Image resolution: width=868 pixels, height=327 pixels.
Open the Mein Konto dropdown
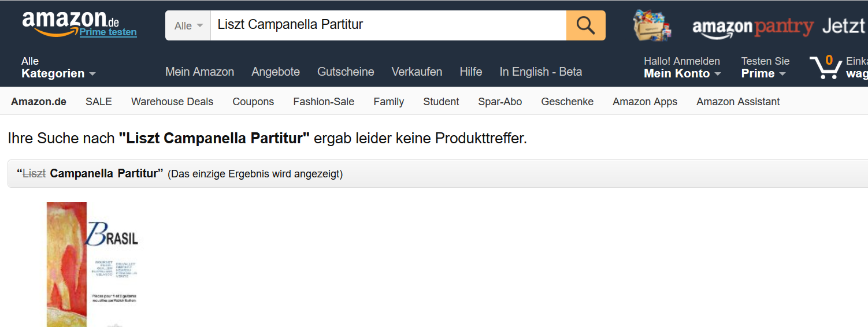pos(682,68)
